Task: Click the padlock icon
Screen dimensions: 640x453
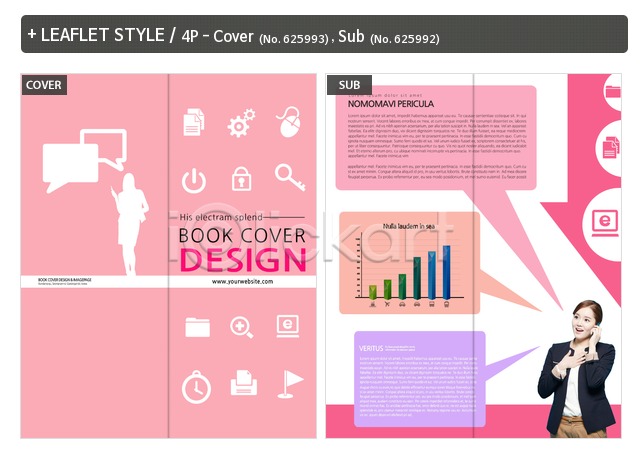Action: pos(241,179)
